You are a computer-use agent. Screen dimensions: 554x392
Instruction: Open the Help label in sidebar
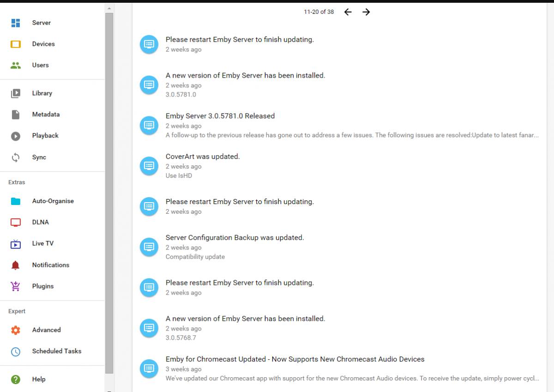pyautogui.click(x=39, y=379)
